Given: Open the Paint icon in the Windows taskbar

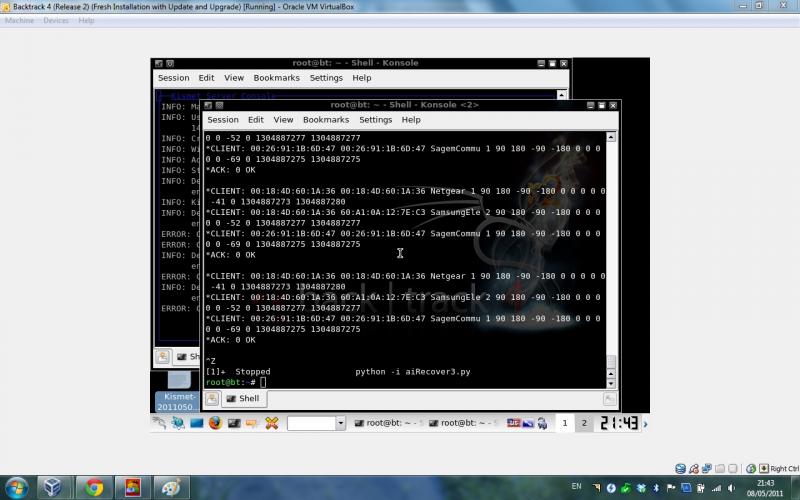Looking at the screenshot, I should (x=130, y=487).
